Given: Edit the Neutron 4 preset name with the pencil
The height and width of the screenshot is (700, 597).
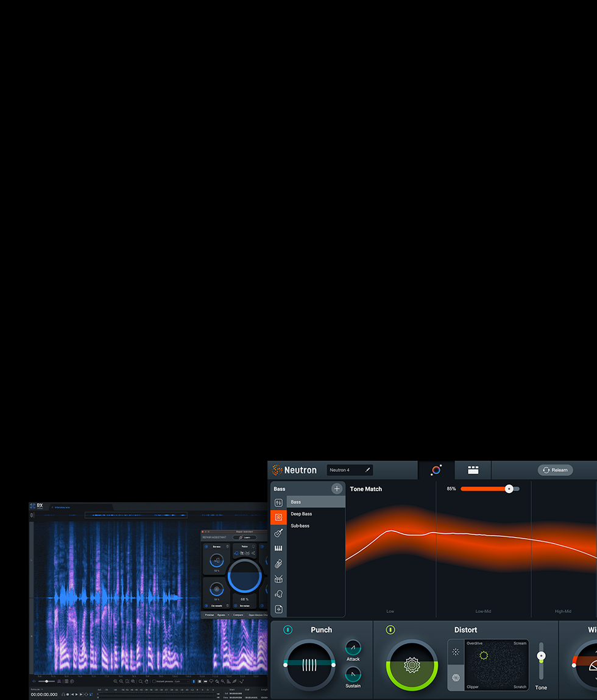Looking at the screenshot, I should tap(367, 470).
